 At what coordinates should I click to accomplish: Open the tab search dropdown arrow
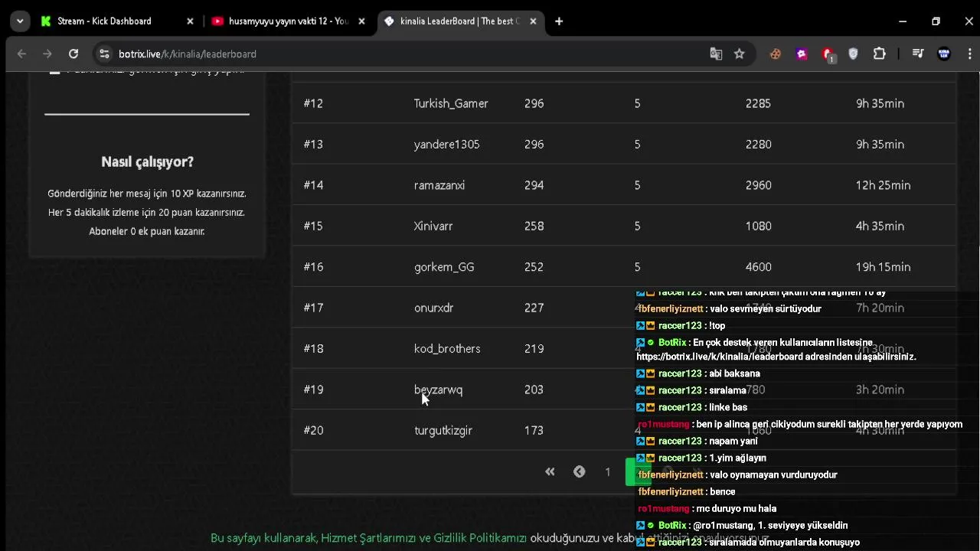pyautogui.click(x=21, y=21)
